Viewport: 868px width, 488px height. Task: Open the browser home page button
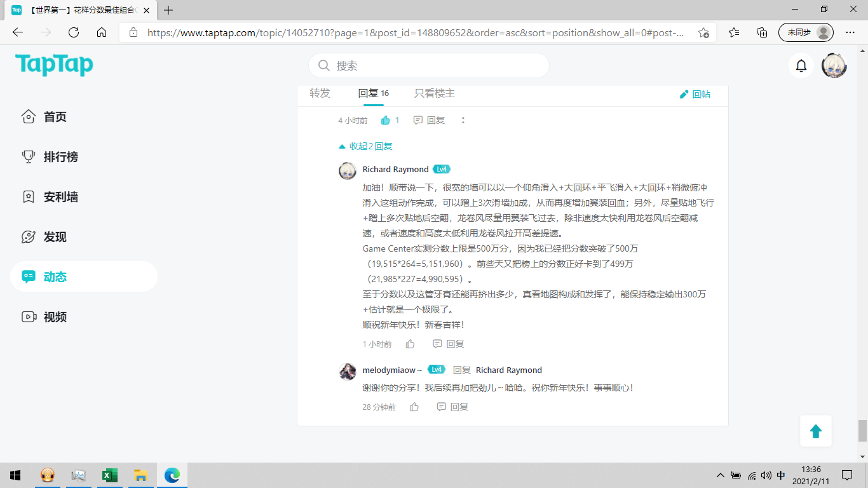pos(102,32)
